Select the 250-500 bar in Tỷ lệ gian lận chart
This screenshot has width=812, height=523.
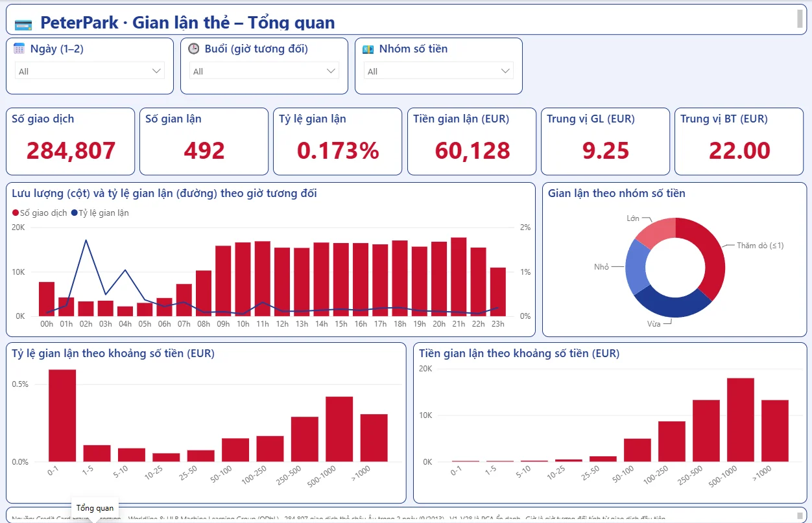(305, 439)
